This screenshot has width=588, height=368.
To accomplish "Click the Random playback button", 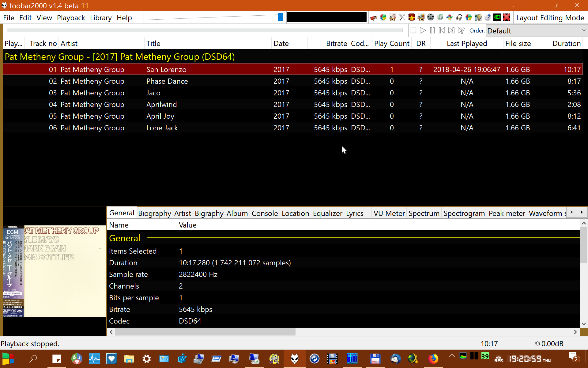I will click(461, 30).
